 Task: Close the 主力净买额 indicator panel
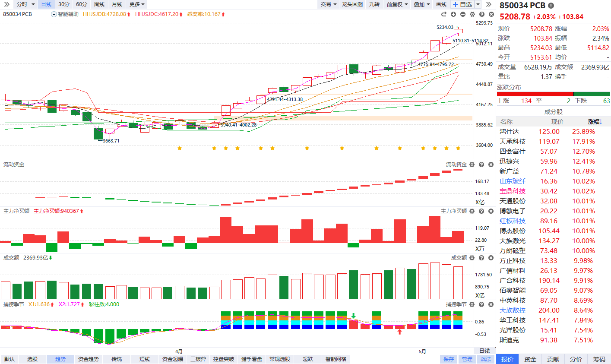[x=491, y=211]
